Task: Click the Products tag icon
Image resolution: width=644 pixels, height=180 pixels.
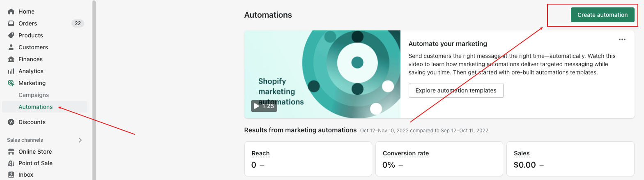Action: [x=11, y=35]
